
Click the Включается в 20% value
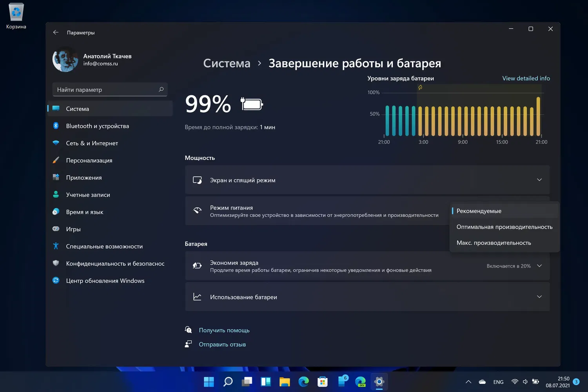(x=508, y=266)
